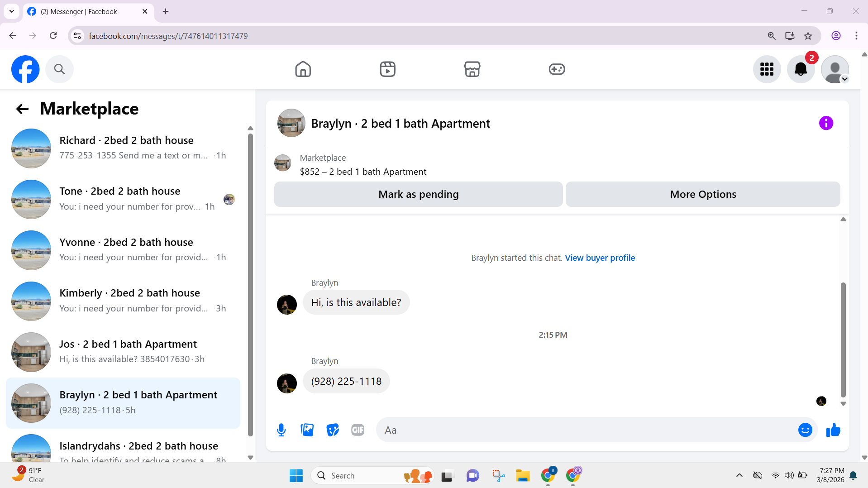Click the message pane scroll up arrow
This screenshot has width=868, height=488.
click(843, 219)
